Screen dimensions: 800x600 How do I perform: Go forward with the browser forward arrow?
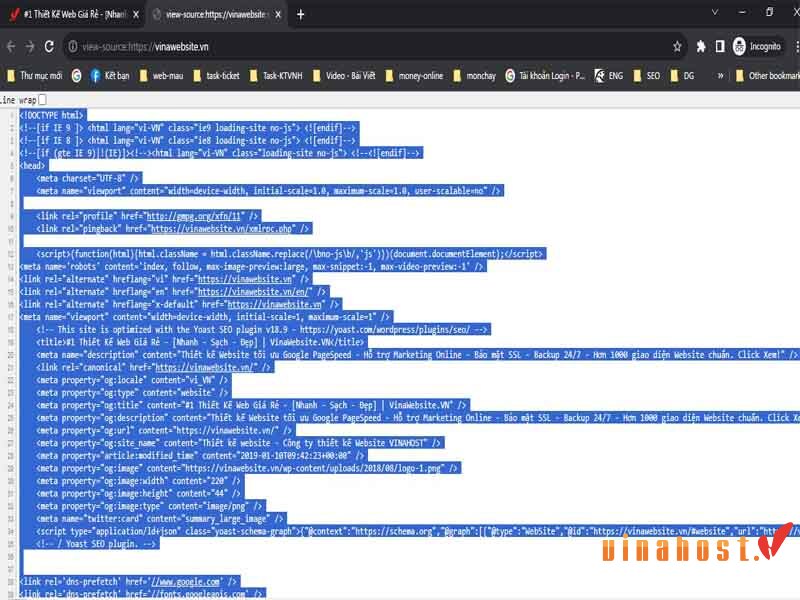pyautogui.click(x=30, y=47)
